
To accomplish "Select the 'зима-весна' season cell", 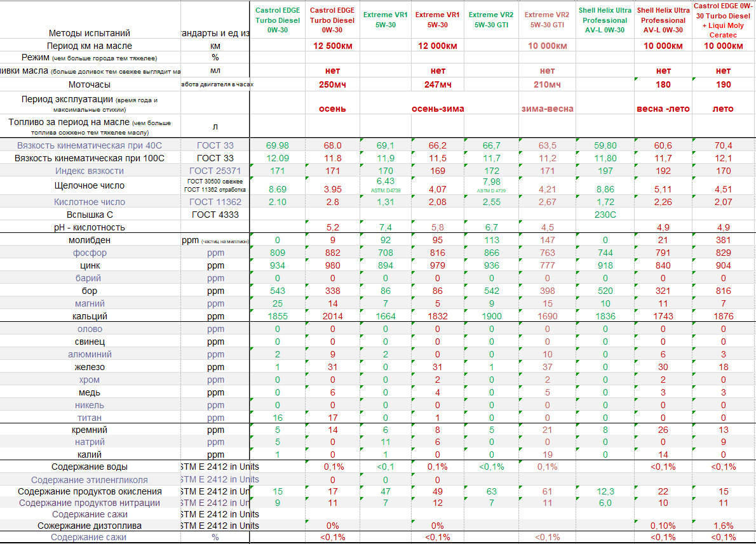I will (x=547, y=109).
